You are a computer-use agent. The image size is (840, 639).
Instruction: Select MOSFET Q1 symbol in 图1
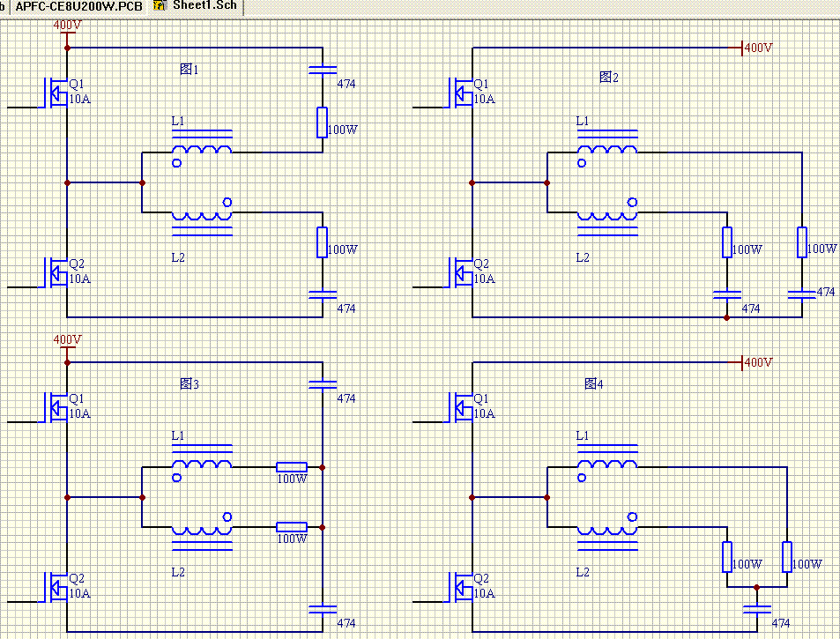(56, 93)
